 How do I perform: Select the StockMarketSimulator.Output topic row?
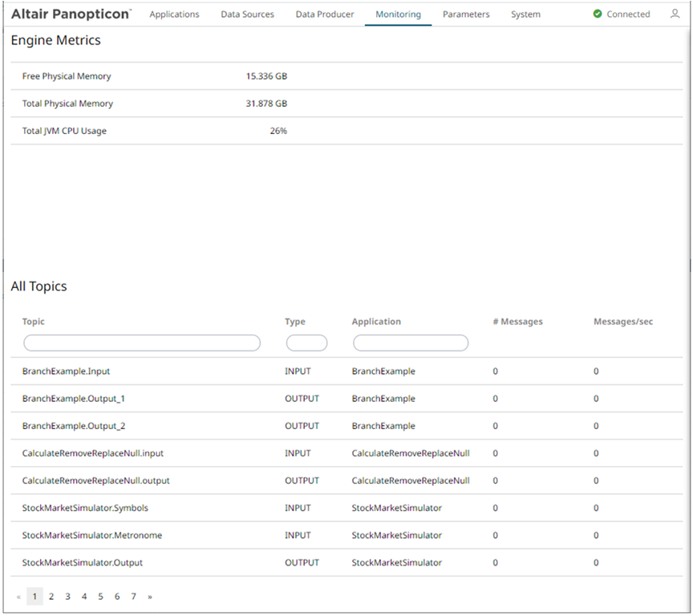coord(82,562)
